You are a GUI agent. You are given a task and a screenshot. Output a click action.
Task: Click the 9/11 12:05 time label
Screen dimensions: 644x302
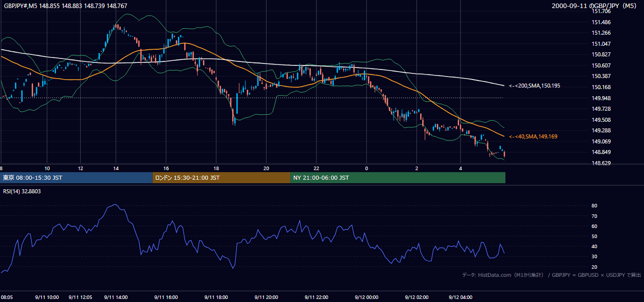click(x=81, y=297)
